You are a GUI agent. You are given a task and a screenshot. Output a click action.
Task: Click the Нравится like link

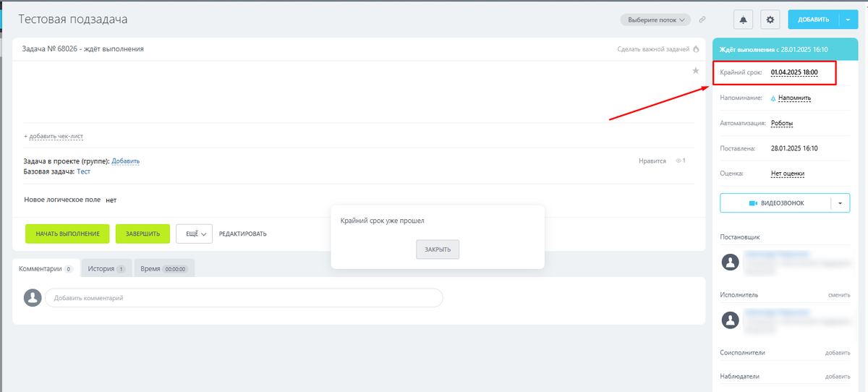pos(652,161)
